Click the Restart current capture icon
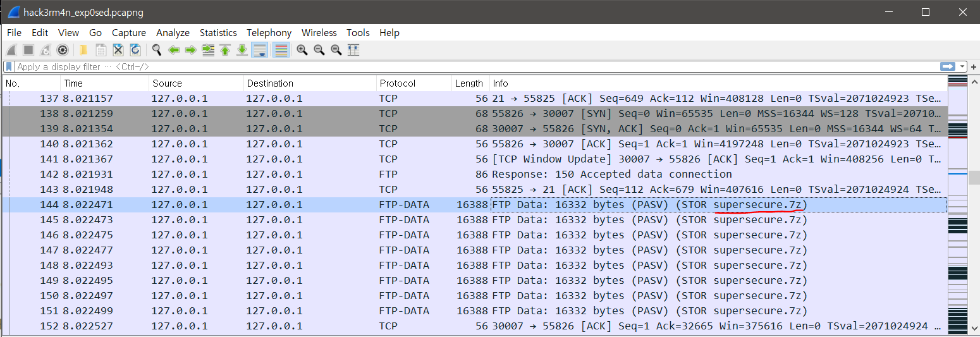The height and width of the screenshot is (337, 980). coord(46,50)
